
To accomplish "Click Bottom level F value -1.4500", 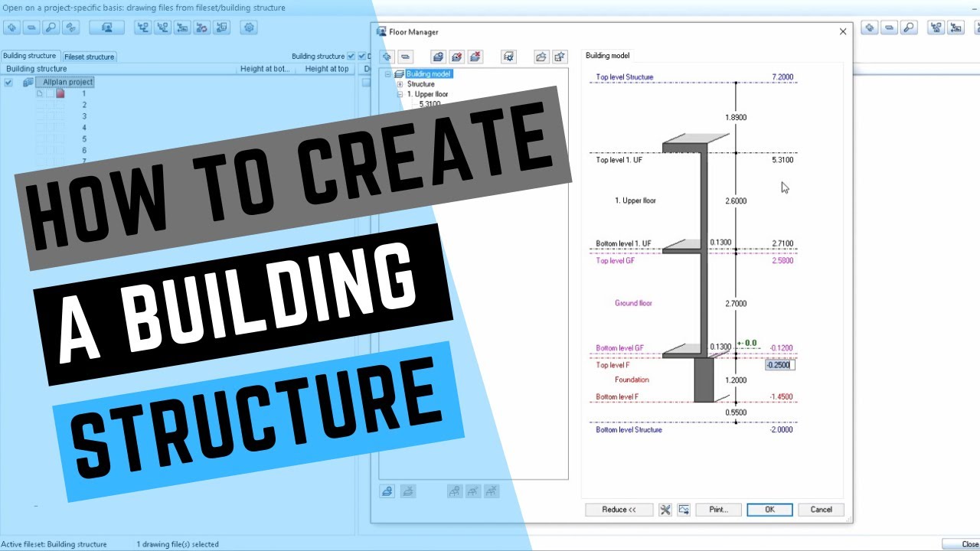I will (781, 397).
